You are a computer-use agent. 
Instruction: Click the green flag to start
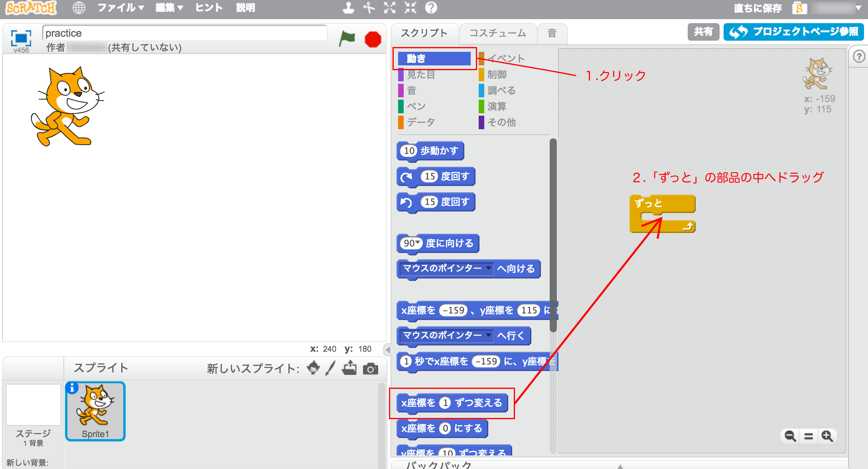pyautogui.click(x=347, y=39)
